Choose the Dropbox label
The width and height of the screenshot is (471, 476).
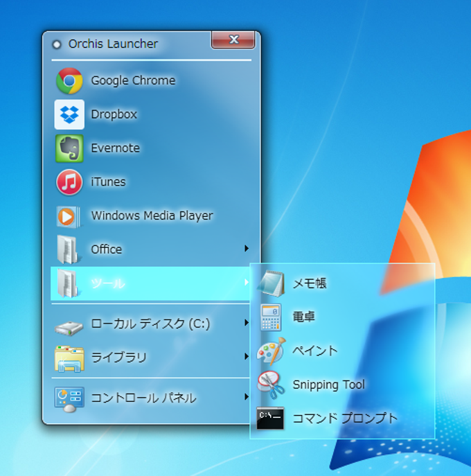tap(114, 114)
